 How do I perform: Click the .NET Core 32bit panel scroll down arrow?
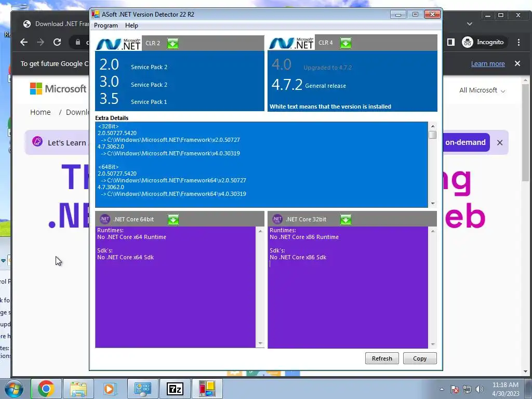[433, 344]
